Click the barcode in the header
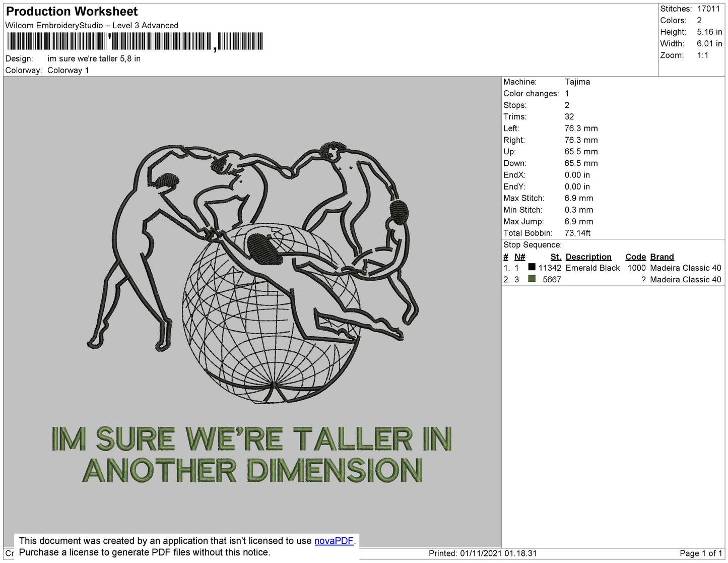The width and height of the screenshot is (728, 563). point(135,42)
